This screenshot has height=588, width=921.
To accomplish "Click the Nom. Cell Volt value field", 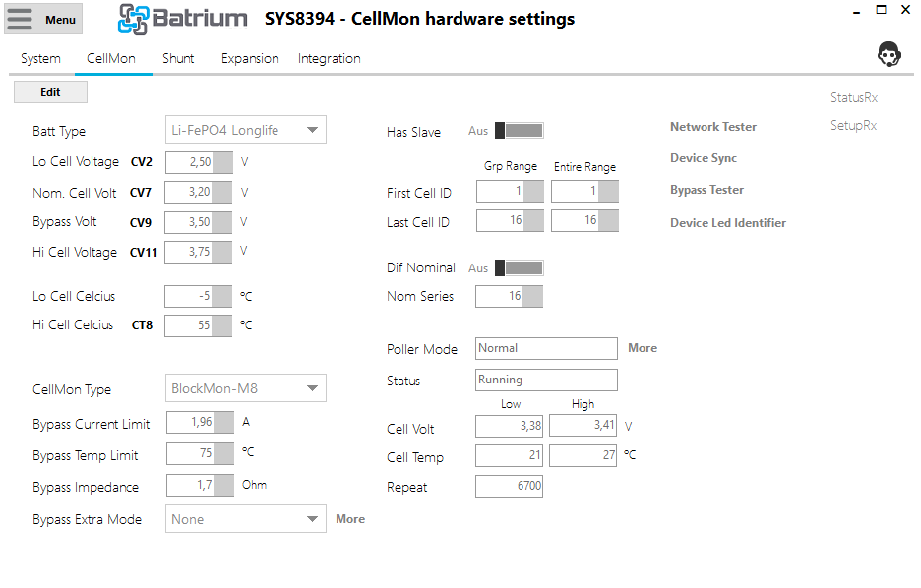I will [199, 193].
